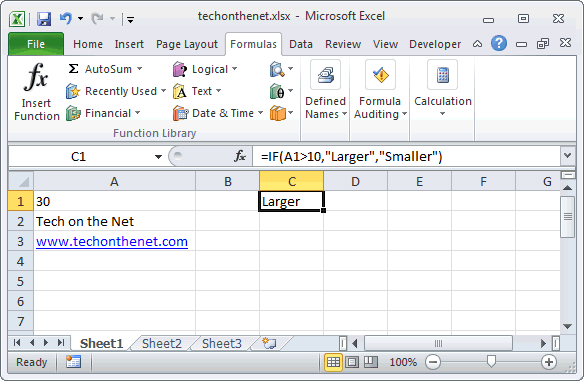Click the Insert Worksheet tab icon
The width and height of the screenshot is (584, 381).
pyautogui.click(x=269, y=343)
